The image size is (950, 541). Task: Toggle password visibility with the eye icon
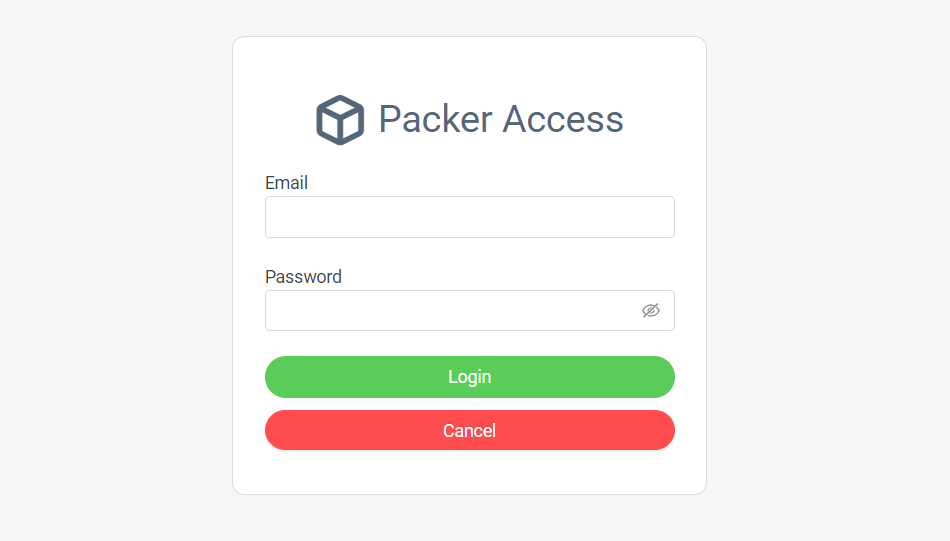pos(651,311)
